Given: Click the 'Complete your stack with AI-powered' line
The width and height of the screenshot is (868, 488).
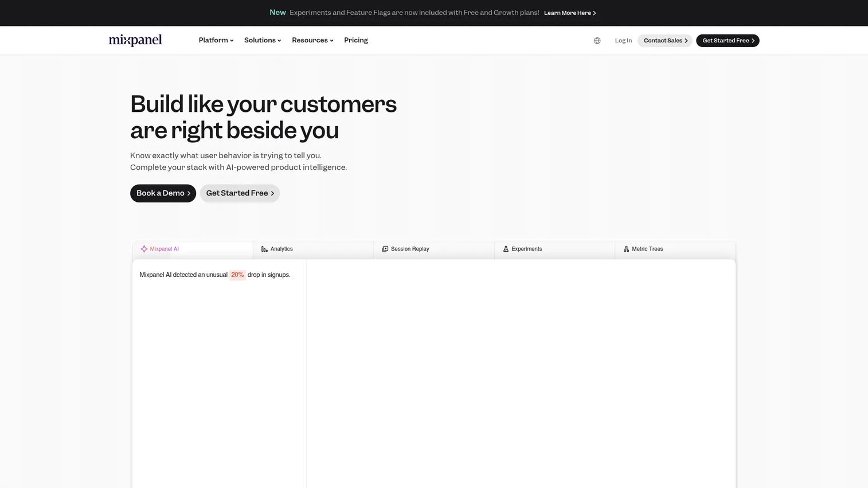Looking at the screenshot, I should [238, 167].
